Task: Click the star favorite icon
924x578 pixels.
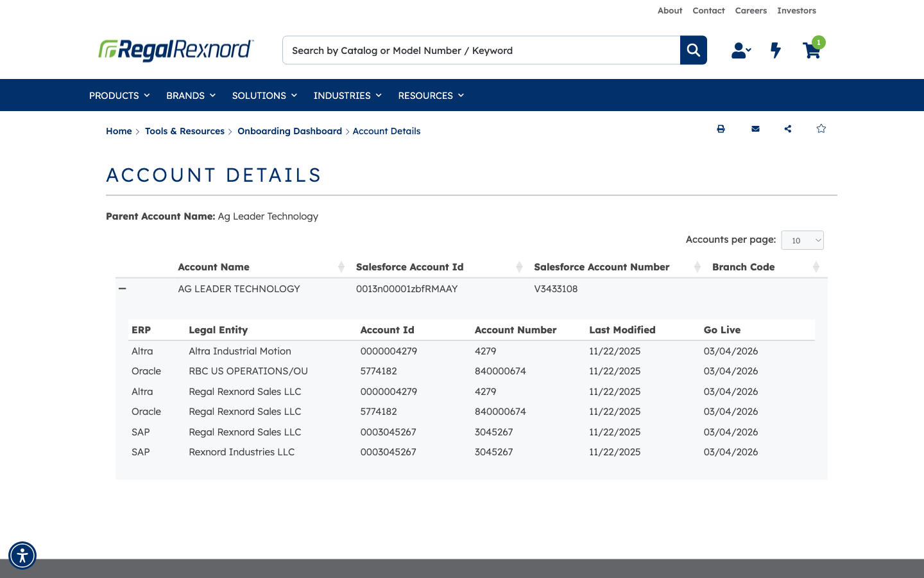Action: pyautogui.click(x=821, y=128)
